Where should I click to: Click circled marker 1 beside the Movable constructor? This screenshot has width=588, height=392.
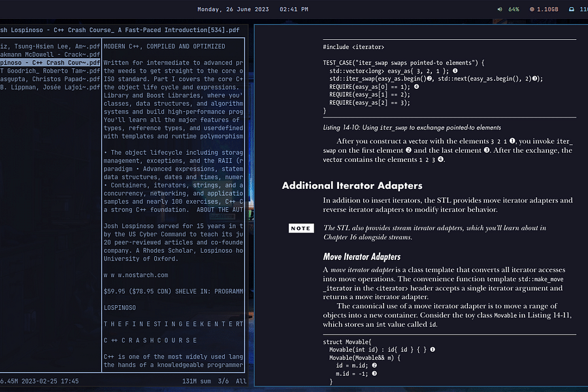pos(431,349)
